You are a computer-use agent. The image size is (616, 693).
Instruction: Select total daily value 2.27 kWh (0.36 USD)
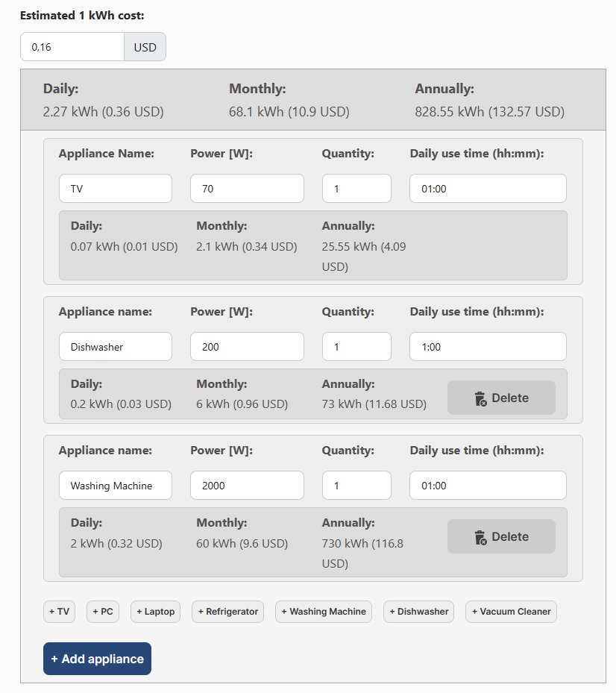pos(103,112)
